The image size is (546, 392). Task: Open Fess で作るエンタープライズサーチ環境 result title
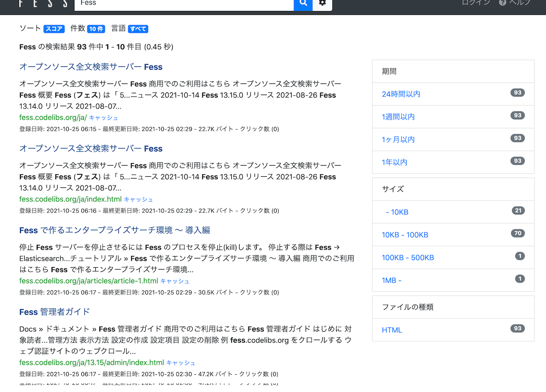tap(115, 230)
